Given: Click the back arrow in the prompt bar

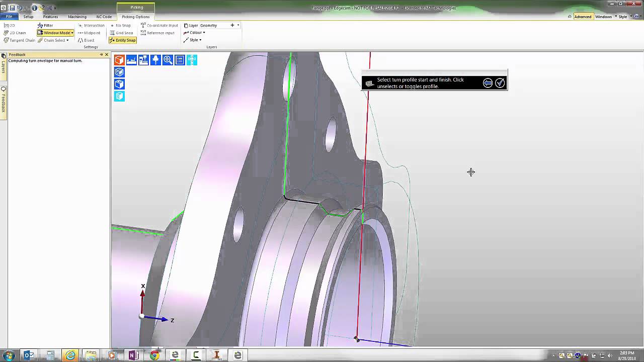Looking at the screenshot, I should (x=488, y=83).
